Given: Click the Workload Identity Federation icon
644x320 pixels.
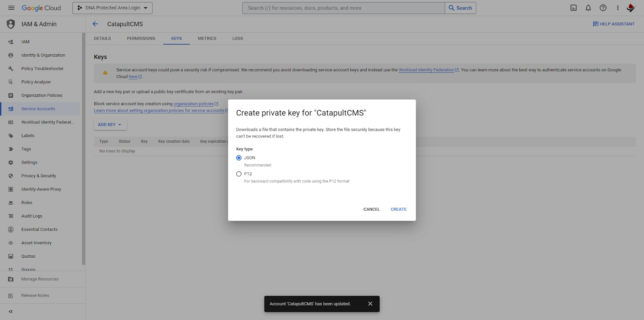Looking at the screenshot, I should pos(11,122).
